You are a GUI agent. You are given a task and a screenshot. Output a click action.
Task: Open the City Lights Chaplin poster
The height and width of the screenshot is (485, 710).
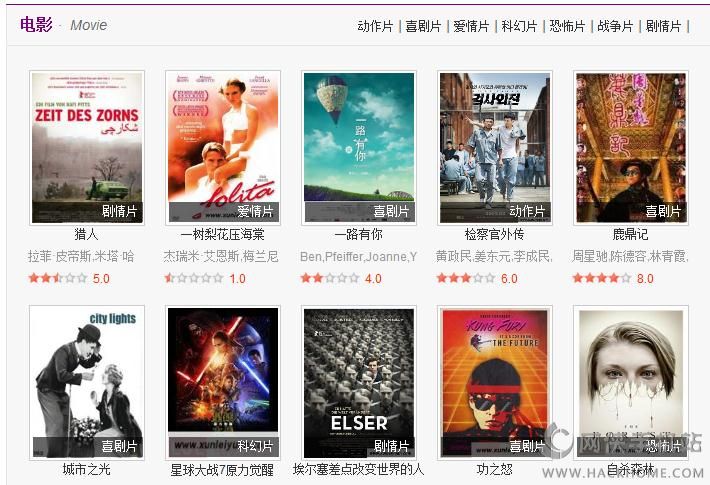click(x=87, y=383)
